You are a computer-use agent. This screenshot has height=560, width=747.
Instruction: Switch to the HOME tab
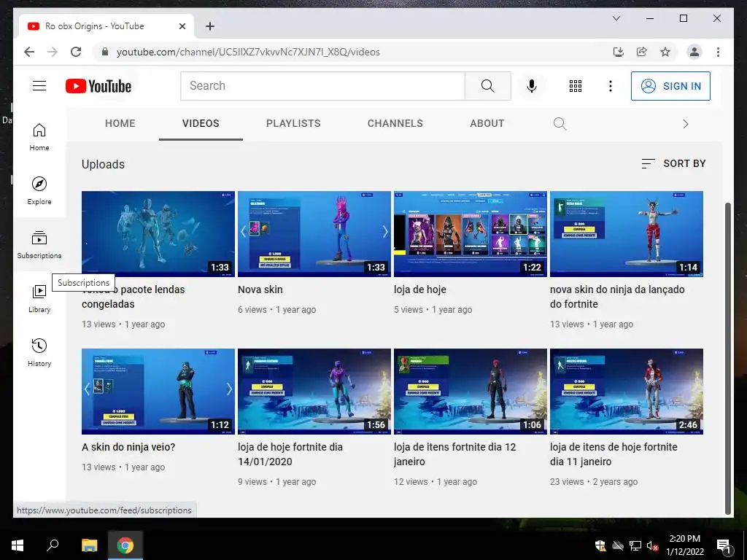[x=120, y=123]
